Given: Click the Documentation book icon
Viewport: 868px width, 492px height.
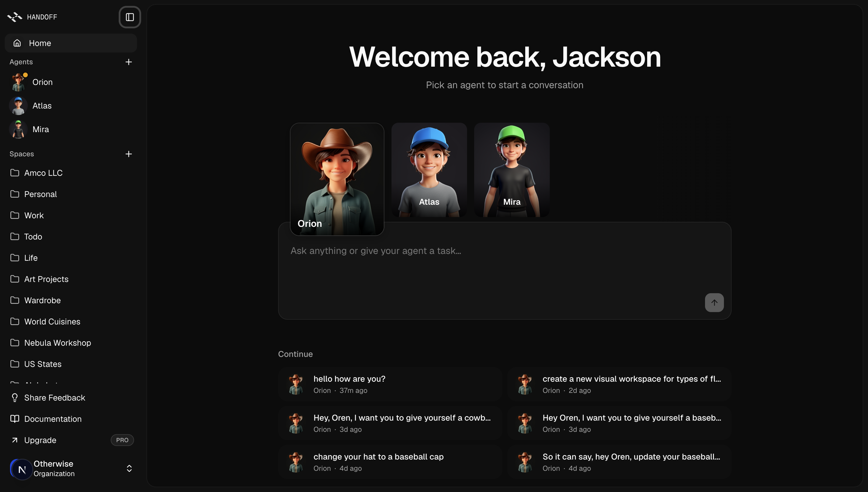Looking at the screenshot, I should [x=14, y=419].
